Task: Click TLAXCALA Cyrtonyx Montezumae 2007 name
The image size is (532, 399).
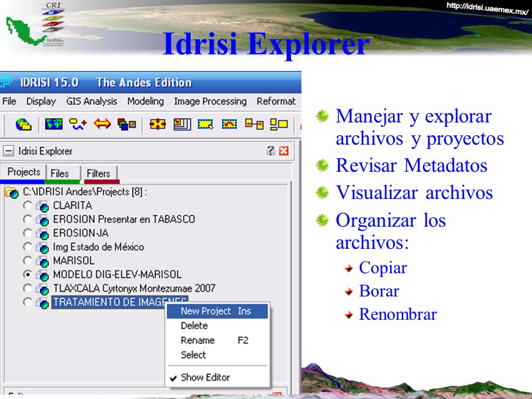Action: tap(134, 288)
